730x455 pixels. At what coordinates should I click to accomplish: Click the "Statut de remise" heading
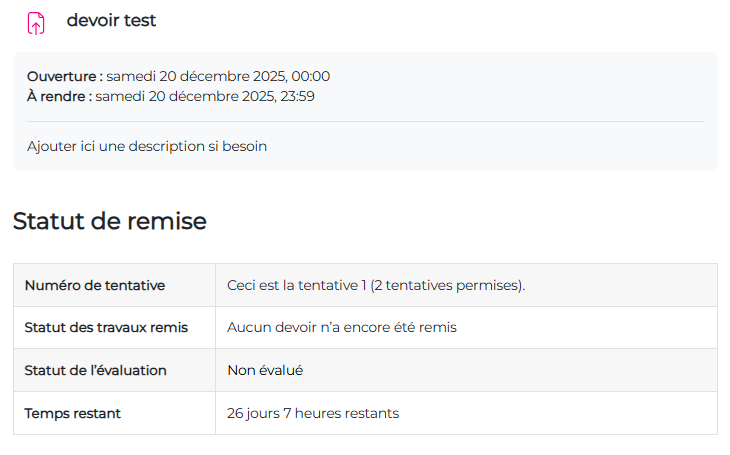click(x=109, y=221)
